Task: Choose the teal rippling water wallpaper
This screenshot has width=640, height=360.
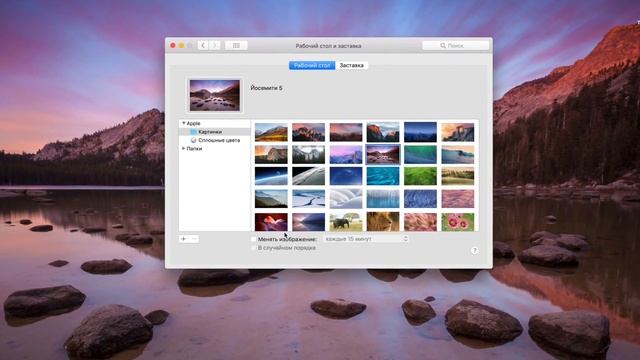Action: click(x=383, y=176)
